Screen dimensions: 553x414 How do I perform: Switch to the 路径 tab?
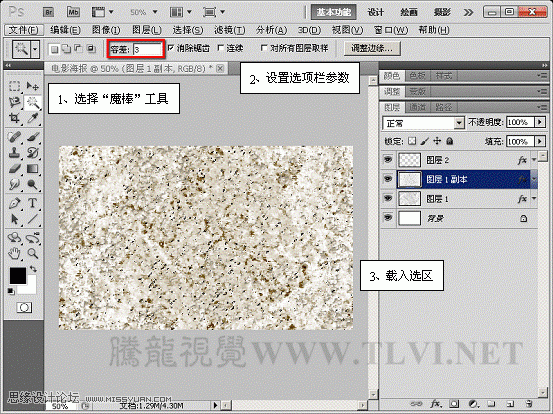point(443,107)
